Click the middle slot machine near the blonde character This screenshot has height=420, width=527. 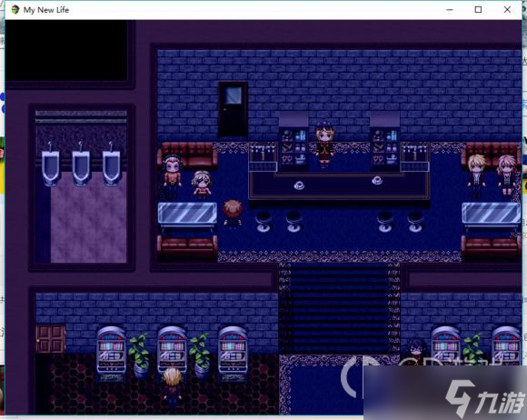(x=172, y=350)
